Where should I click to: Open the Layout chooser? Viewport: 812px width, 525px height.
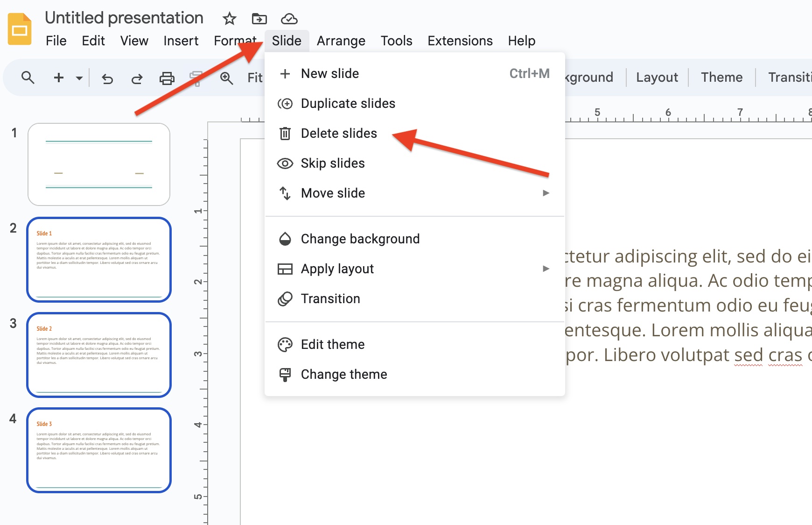coord(657,77)
